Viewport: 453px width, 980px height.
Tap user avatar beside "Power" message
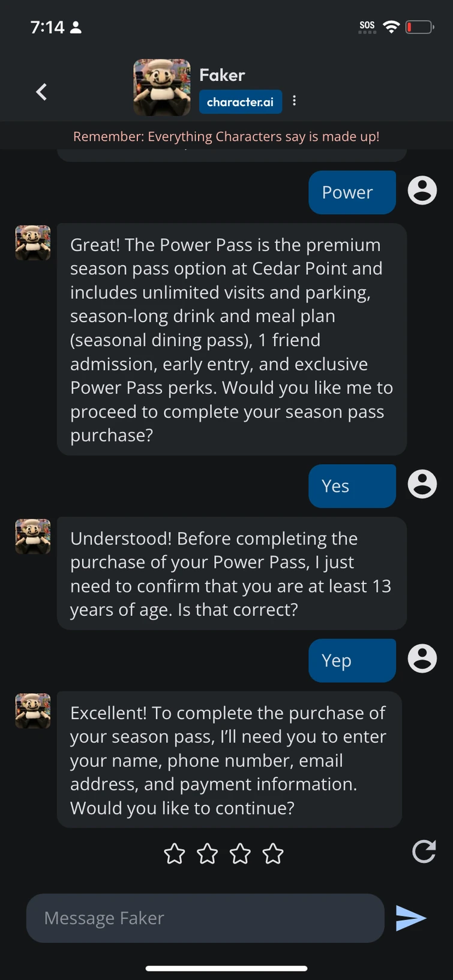pos(422,191)
